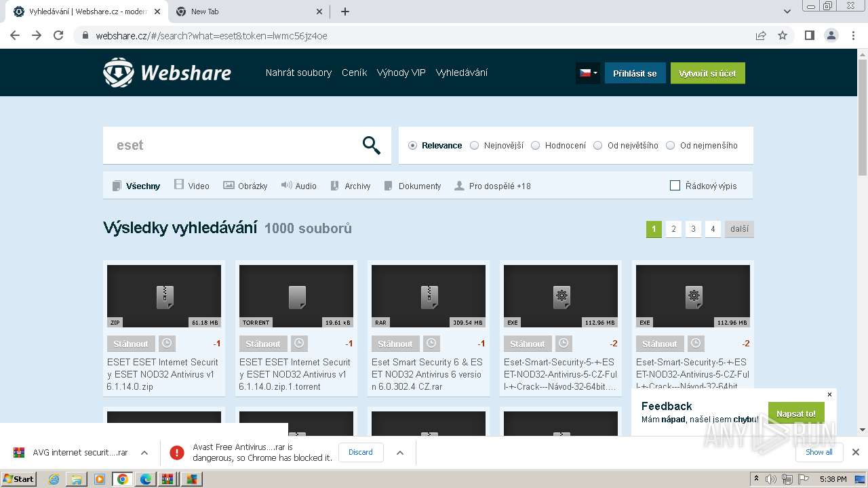
Task: Click the volume icon in system tray
Action: tap(771, 479)
